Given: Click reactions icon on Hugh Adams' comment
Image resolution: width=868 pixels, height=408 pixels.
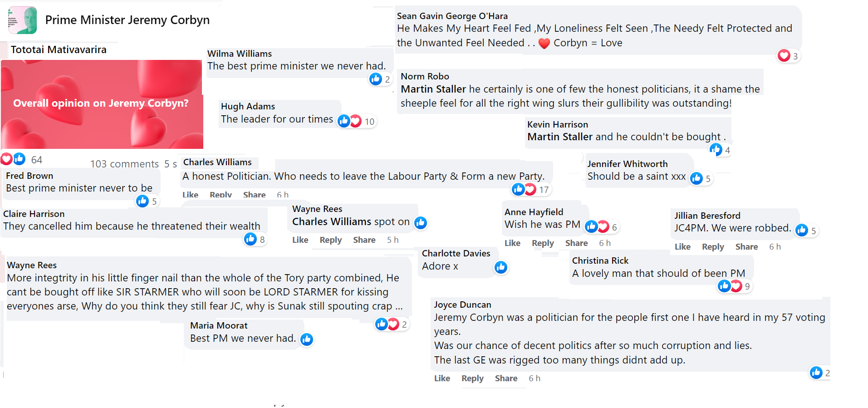Looking at the screenshot, I should 349,121.
